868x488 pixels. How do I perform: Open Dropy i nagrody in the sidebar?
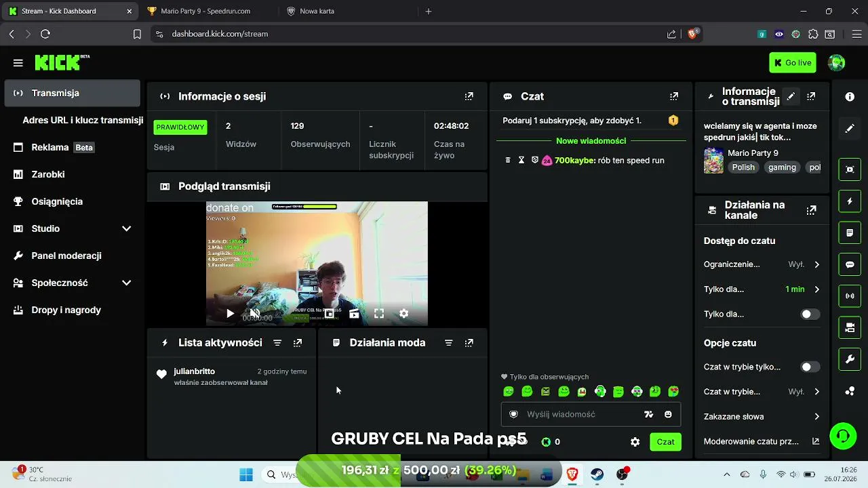[73, 310]
